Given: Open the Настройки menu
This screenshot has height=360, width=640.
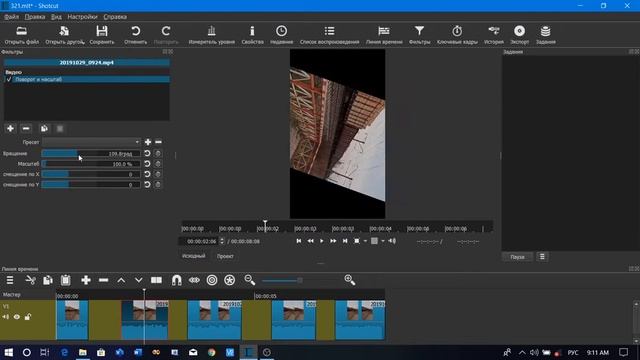Looking at the screenshot, I should [x=82, y=17].
